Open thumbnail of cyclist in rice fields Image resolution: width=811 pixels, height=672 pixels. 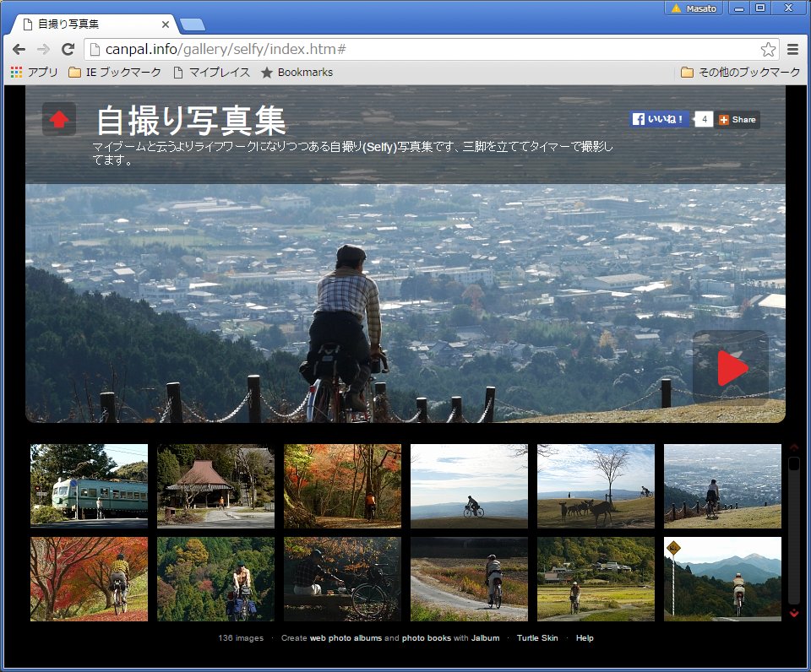(596, 579)
